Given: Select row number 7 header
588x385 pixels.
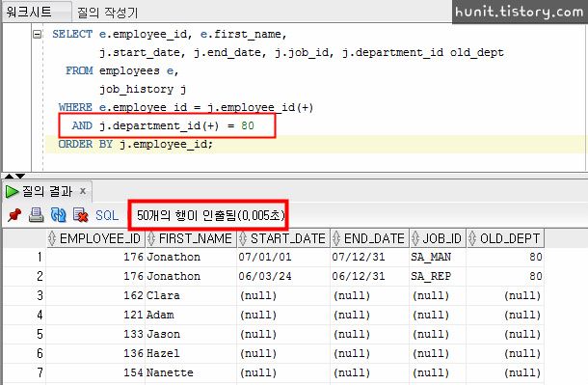Looking at the screenshot, I should 25,373.
